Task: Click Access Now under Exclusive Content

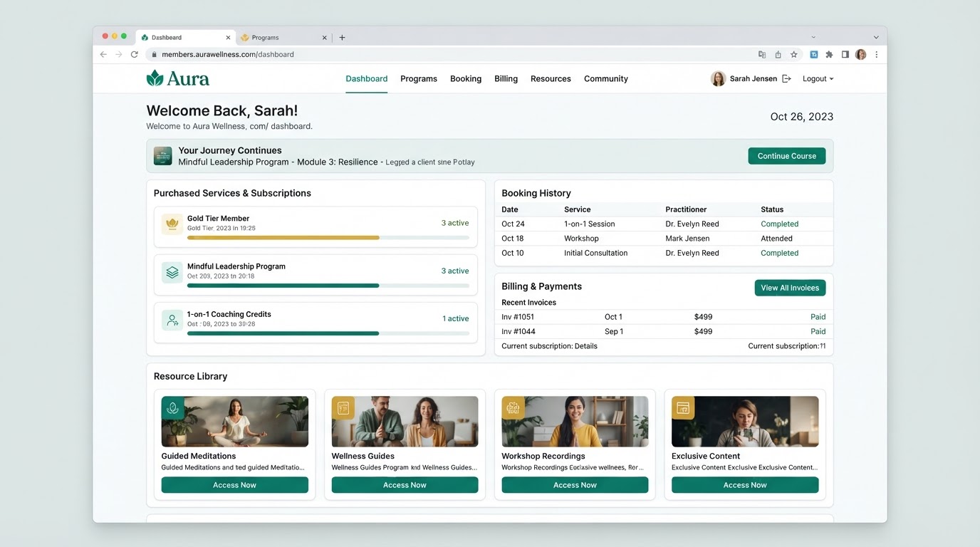Action: pos(745,485)
